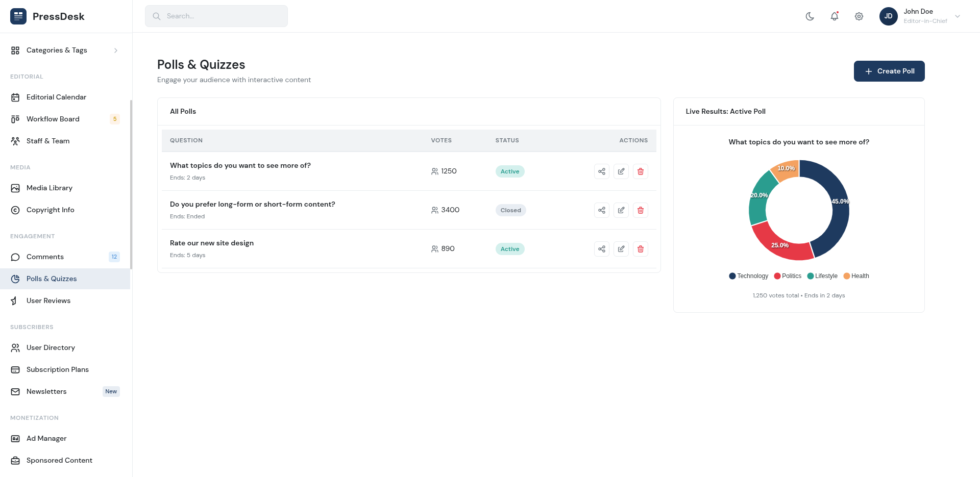Delete the 'What topics' poll
The image size is (980, 477).
[641, 171]
